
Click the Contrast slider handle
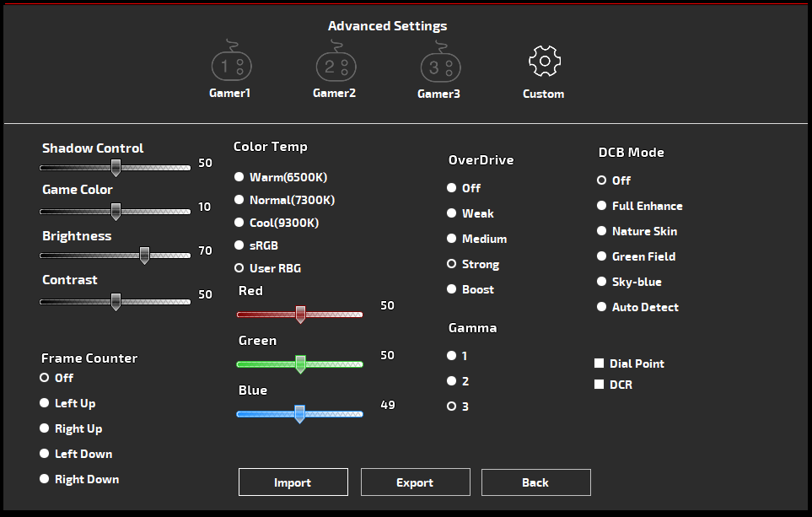click(116, 301)
